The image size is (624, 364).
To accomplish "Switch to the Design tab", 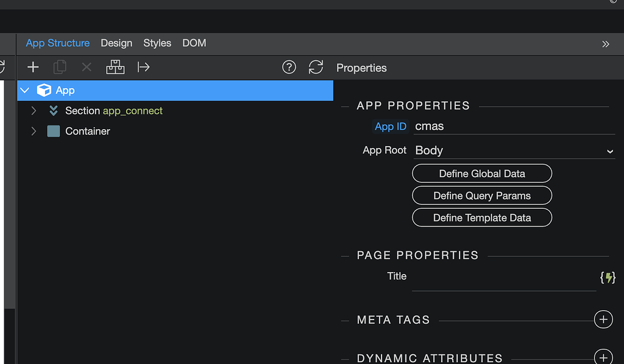I will (116, 43).
